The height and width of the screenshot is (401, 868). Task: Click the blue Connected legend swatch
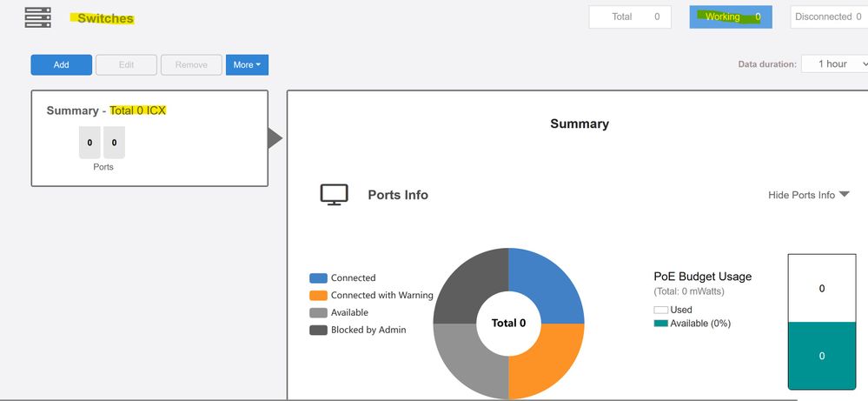[x=318, y=278]
